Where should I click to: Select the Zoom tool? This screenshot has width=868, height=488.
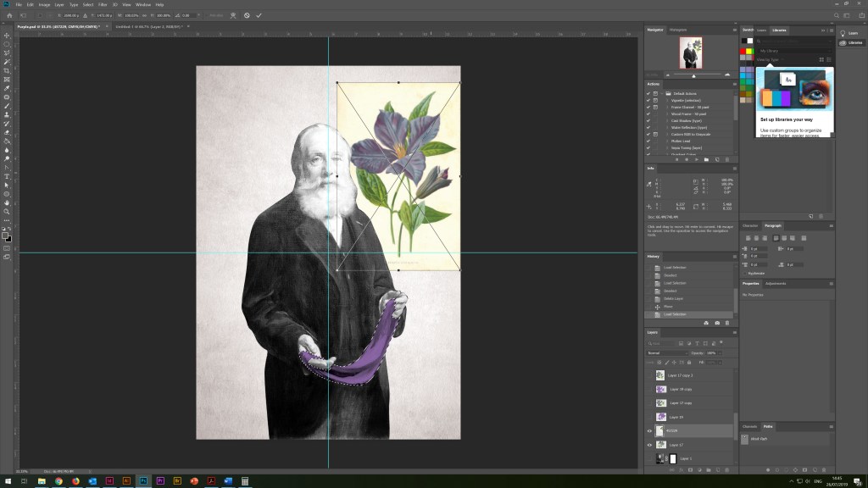7,211
